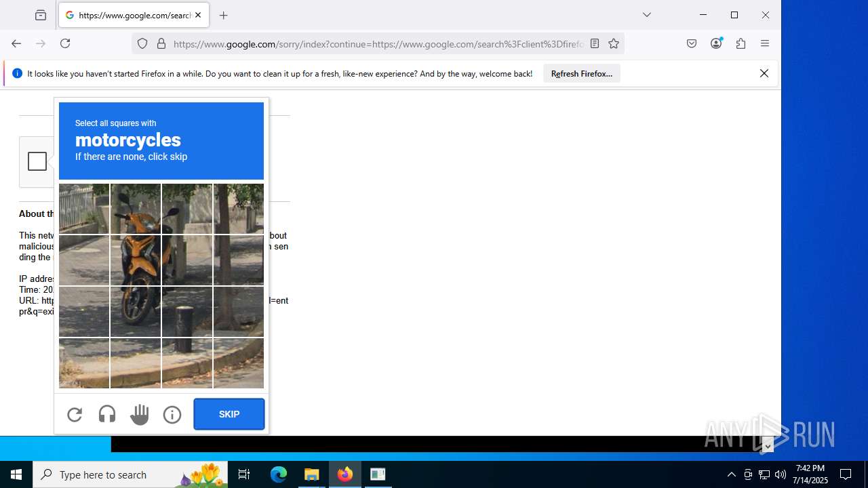Screen dimensions: 868x488
Task: Go forward one page
Action: tap(41, 43)
